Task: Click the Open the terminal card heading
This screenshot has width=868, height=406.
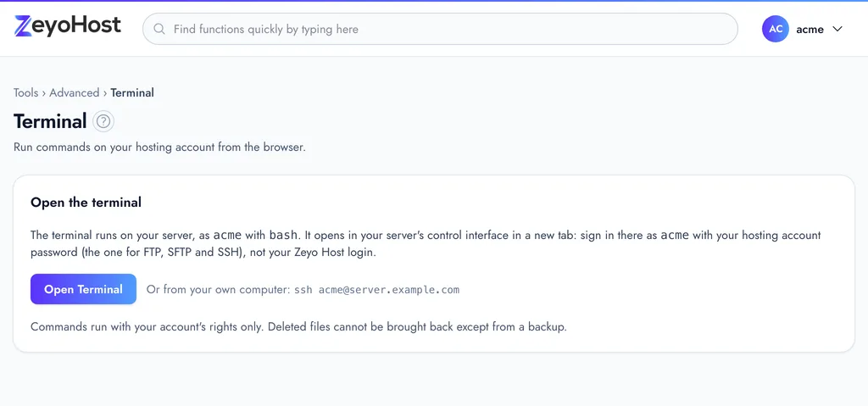Action: click(86, 203)
